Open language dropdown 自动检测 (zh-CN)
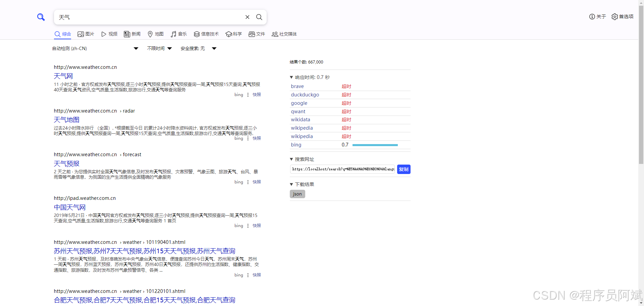The width and height of the screenshot is (644, 306). [95, 48]
